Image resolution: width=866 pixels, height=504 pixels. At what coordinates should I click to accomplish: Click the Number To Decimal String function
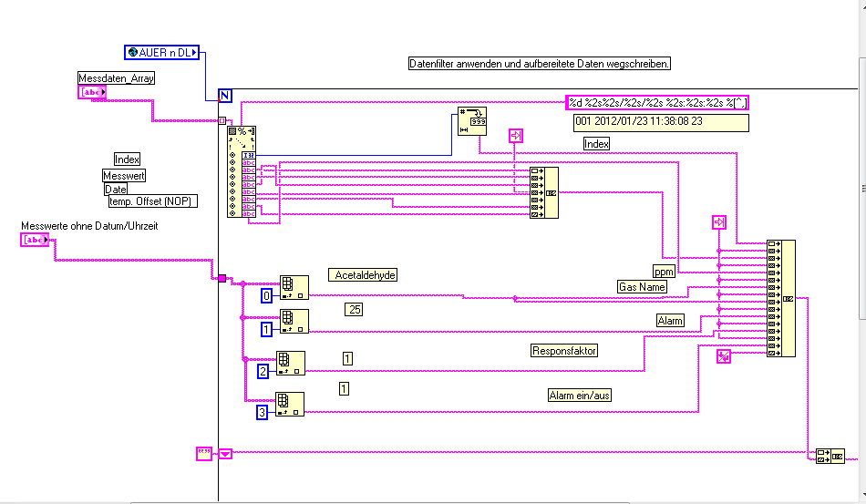(x=472, y=121)
